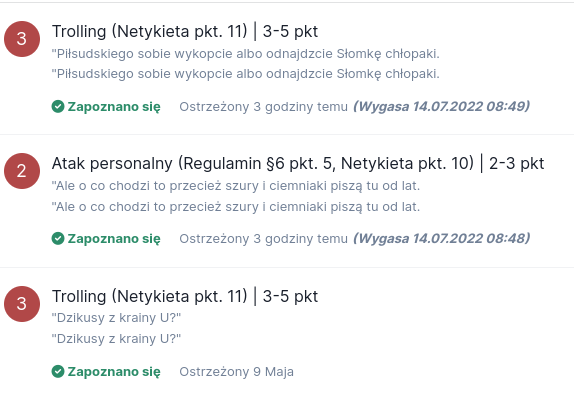Click second "Dzikusy z krainy U?" quote
The width and height of the screenshot is (574, 396).
(x=116, y=339)
